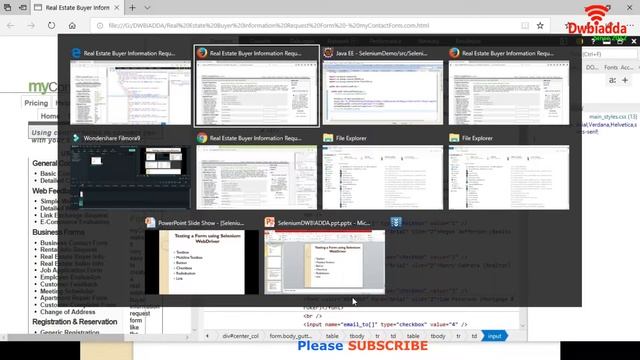Open the DO... tab in DevTools

pyautogui.click(x=591, y=67)
